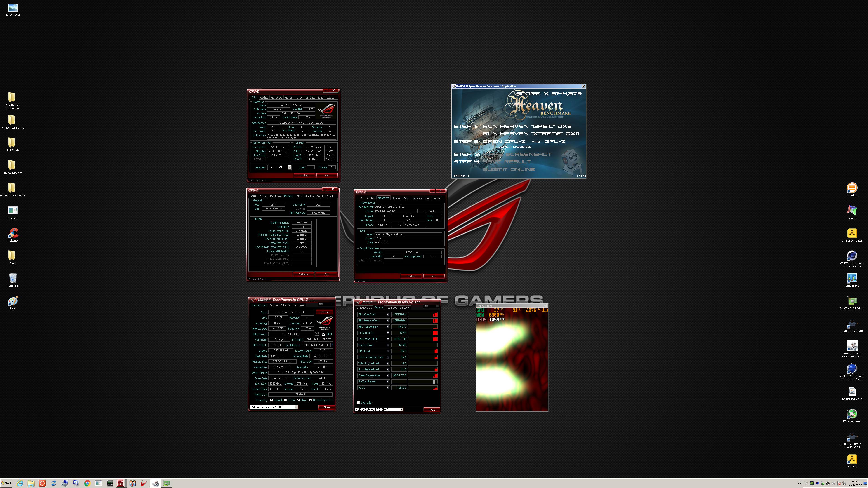Switch to Graphics tab in top CPU-Z window
868x488 pixels.
click(x=310, y=98)
